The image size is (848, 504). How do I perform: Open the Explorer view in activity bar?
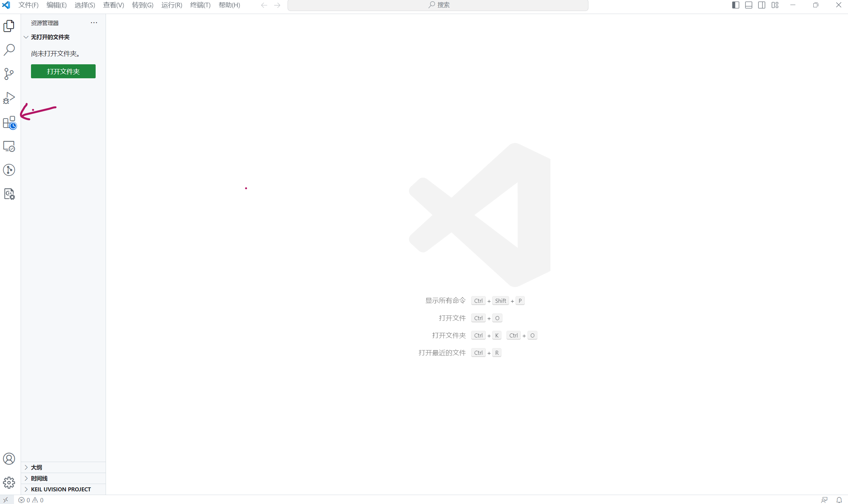(x=9, y=26)
